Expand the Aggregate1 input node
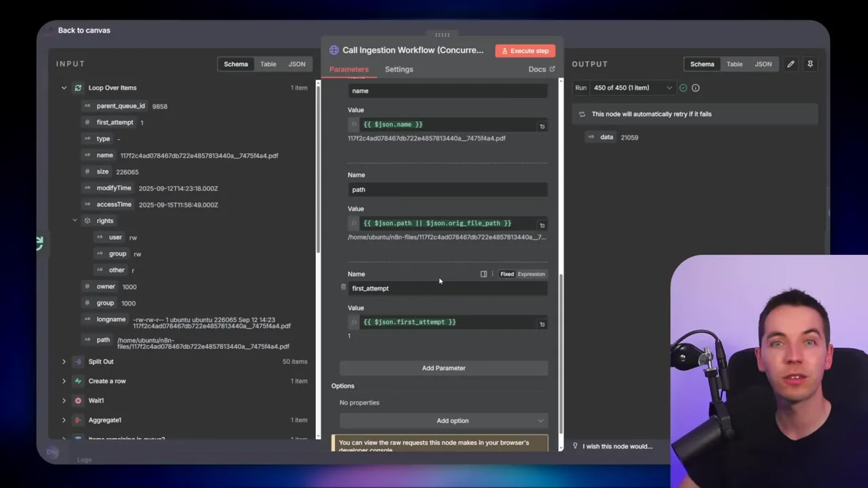 click(64, 420)
